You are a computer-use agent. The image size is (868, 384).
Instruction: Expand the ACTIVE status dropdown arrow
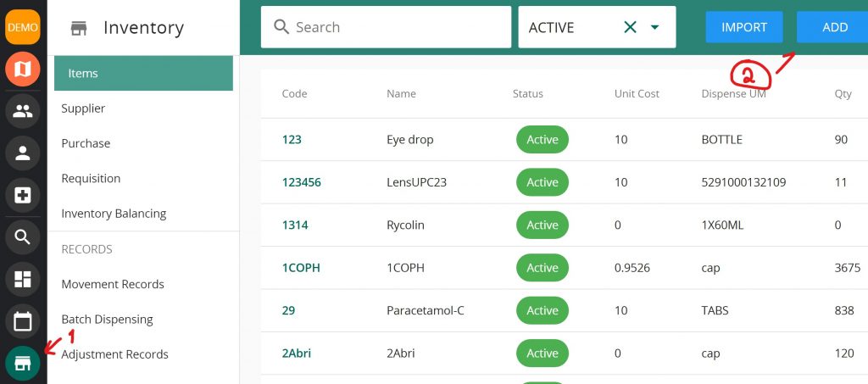[x=655, y=27]
